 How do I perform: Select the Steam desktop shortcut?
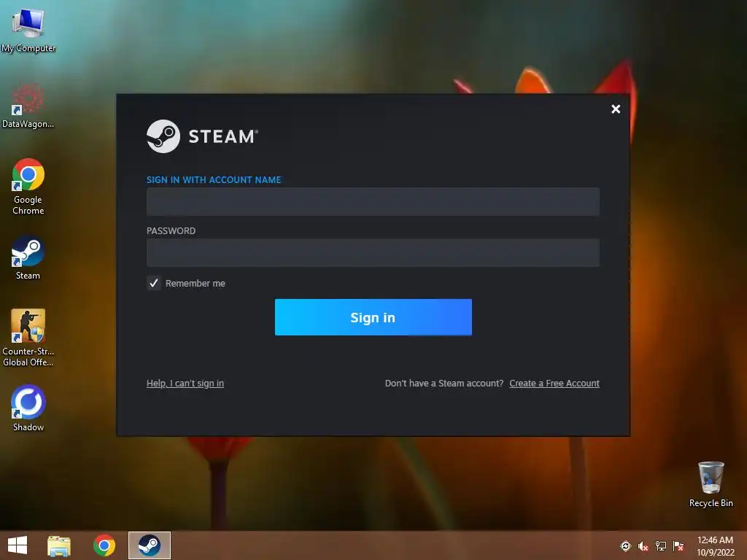pos(28,257)
